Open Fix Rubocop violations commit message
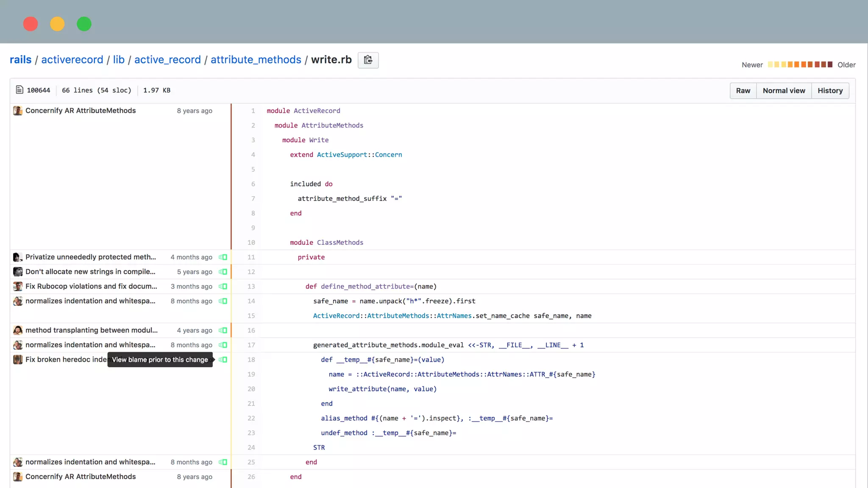Viewport: 868px width, 488px height. coord(91,286)
